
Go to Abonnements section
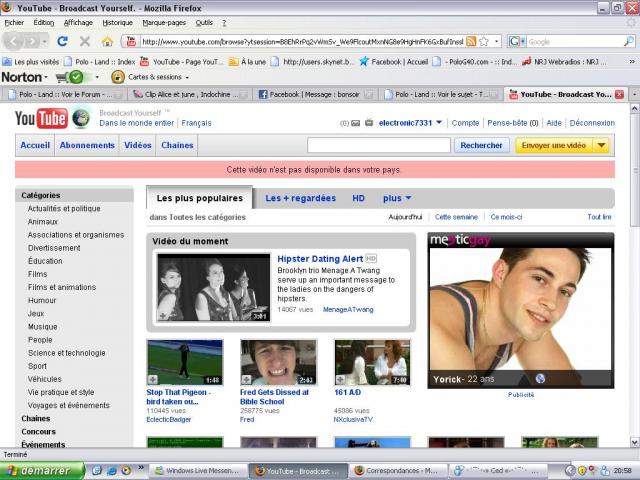(x=87, y=145)
